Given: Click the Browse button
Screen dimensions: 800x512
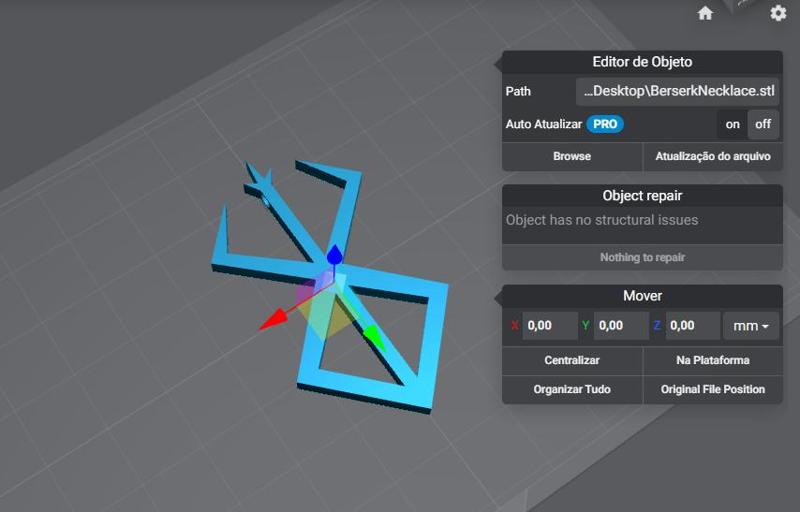Looking at the screenshot, I should 572,157.
